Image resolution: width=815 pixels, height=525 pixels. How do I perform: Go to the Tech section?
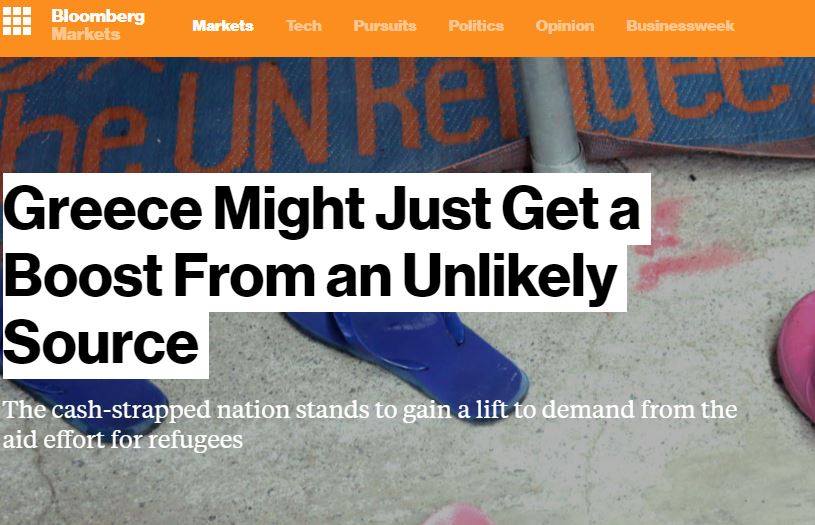pyautogui.click(x=304, y=25)
